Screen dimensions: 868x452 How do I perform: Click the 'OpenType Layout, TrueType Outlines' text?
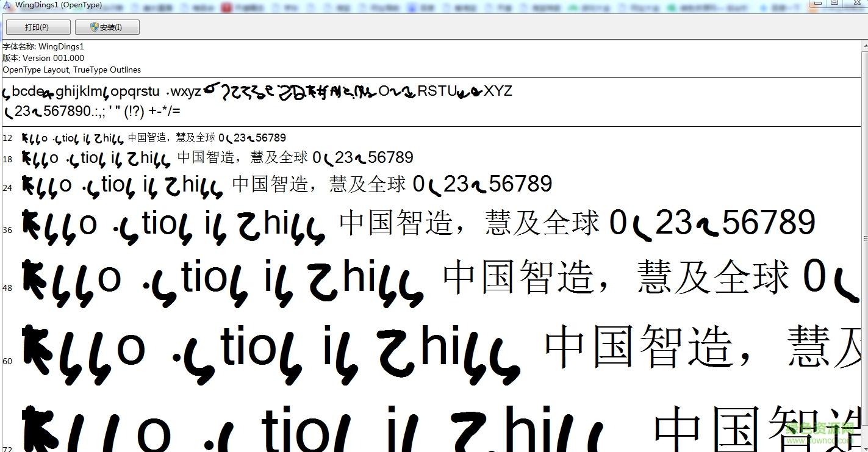[71, 70]
